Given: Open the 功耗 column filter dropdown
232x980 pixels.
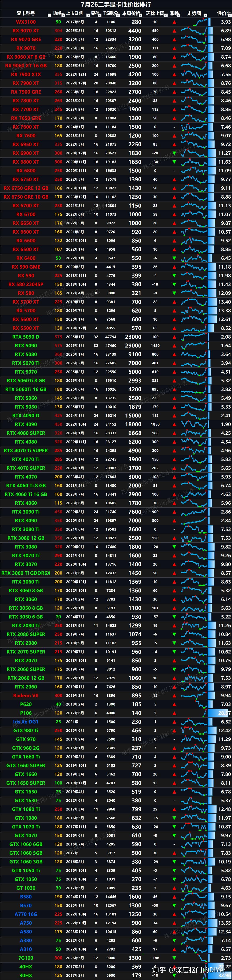Looking at the screenshot, I should click(63, 16).
